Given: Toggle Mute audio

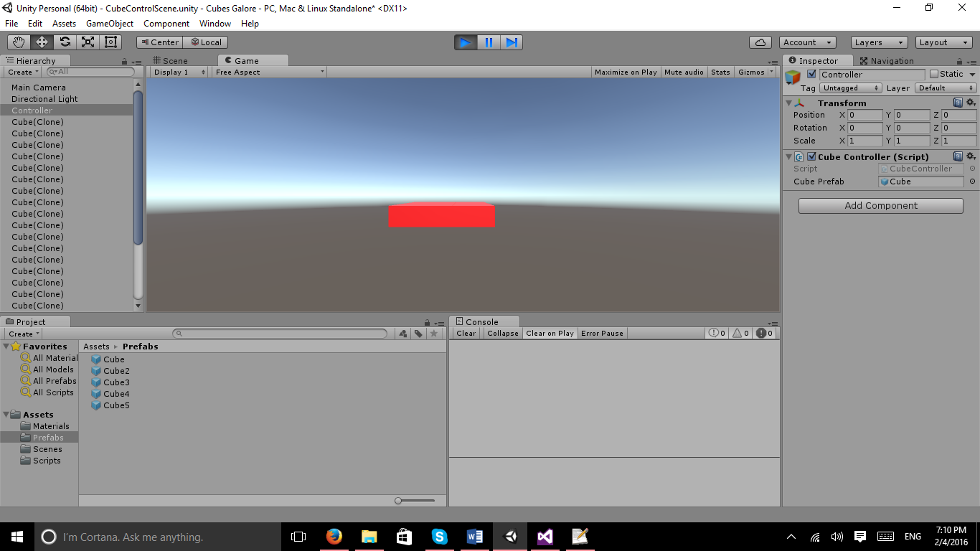Looking at the screenshot, I should (684, 72).
